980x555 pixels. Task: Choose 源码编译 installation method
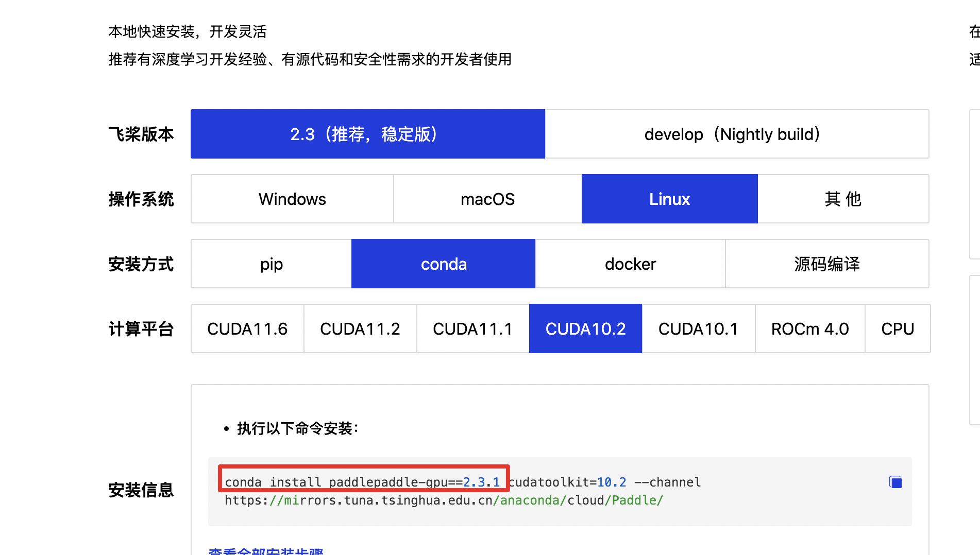pyautogui.click(x=827, y=264)
